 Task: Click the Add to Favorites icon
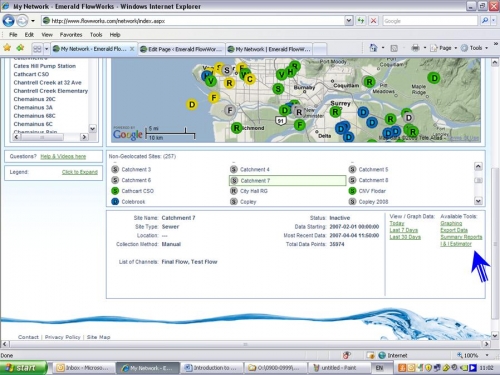tap(20, 48)
